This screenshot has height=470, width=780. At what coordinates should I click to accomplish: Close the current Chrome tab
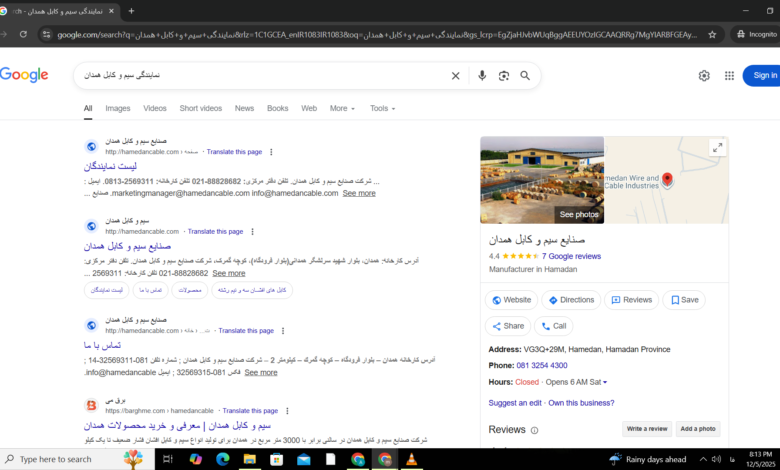click(x=111, y=11)
